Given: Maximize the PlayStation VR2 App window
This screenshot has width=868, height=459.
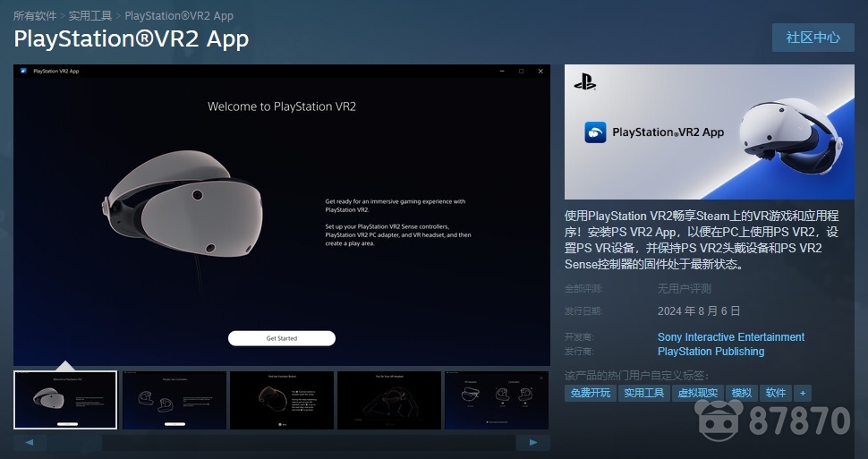Looking at the screenshot, I should coord(521,71).
